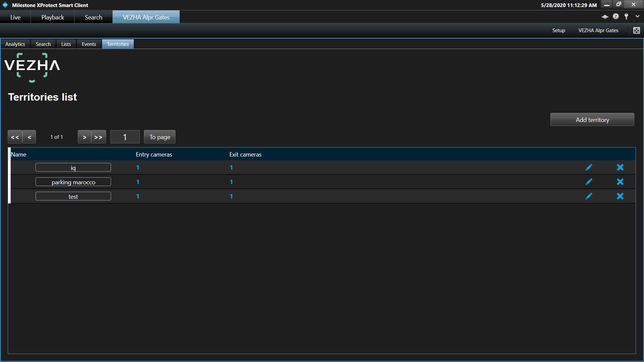Click the Entry cameras column header

pos(154,155)
